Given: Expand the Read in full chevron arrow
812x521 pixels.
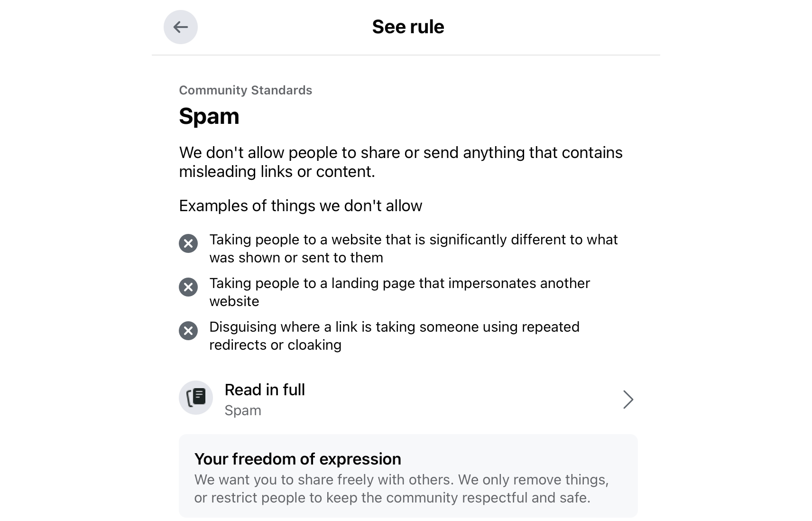Looking at the screenshot, I should (628, 400).
